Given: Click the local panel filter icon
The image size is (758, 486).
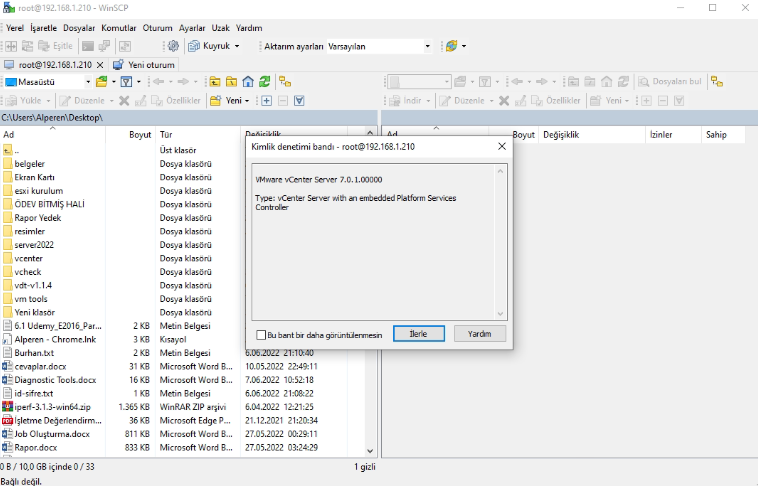Looking at the screenshot, I should (x=126, y=82).
